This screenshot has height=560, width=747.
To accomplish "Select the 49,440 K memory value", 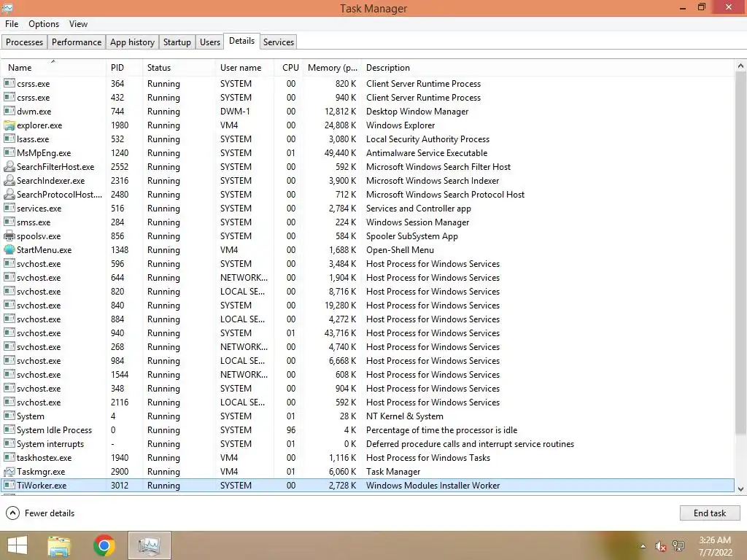I will (340, 153).
